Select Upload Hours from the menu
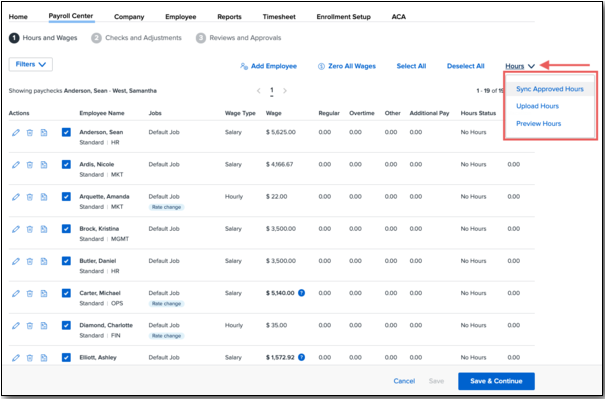 537,106
